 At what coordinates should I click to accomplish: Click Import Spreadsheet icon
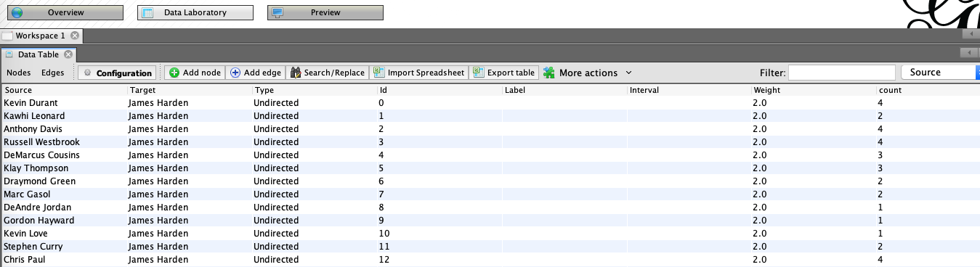(x=379, y=72)
